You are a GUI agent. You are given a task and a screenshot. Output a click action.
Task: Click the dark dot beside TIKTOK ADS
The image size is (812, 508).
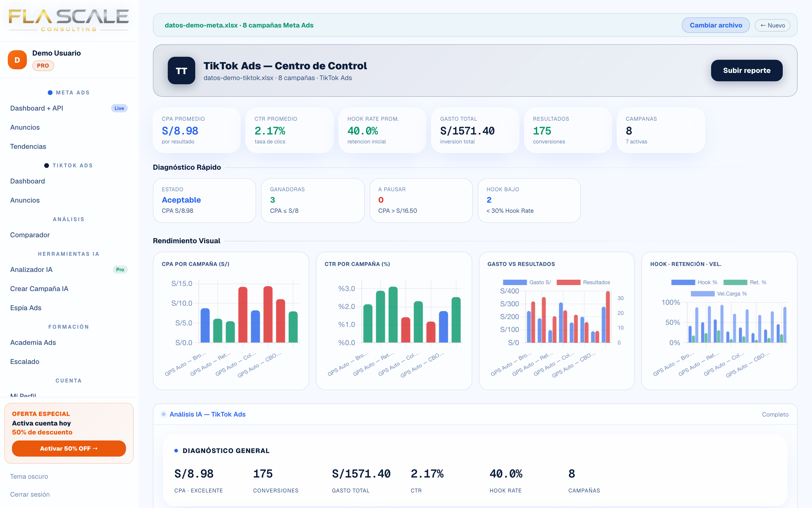[x=47, y=166]
